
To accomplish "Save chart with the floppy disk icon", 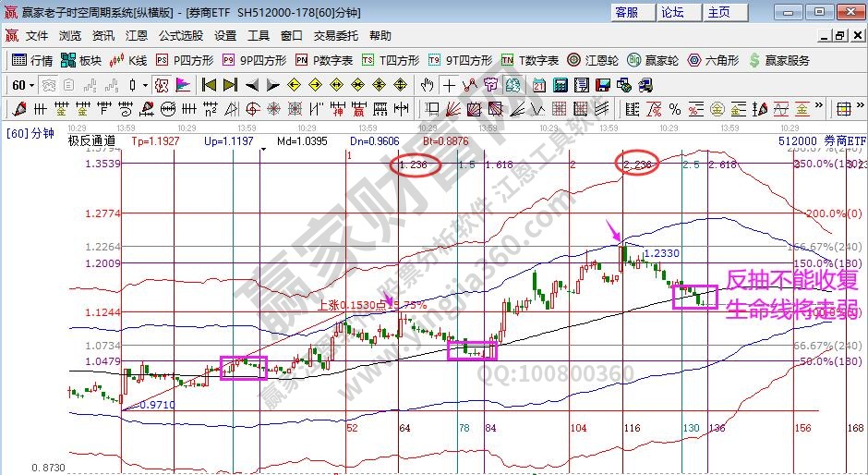I will tap(603, 85).
